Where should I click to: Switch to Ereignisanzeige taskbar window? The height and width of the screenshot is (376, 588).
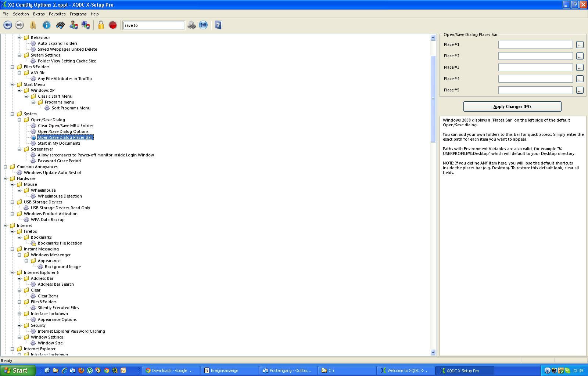tap(230, 370)
